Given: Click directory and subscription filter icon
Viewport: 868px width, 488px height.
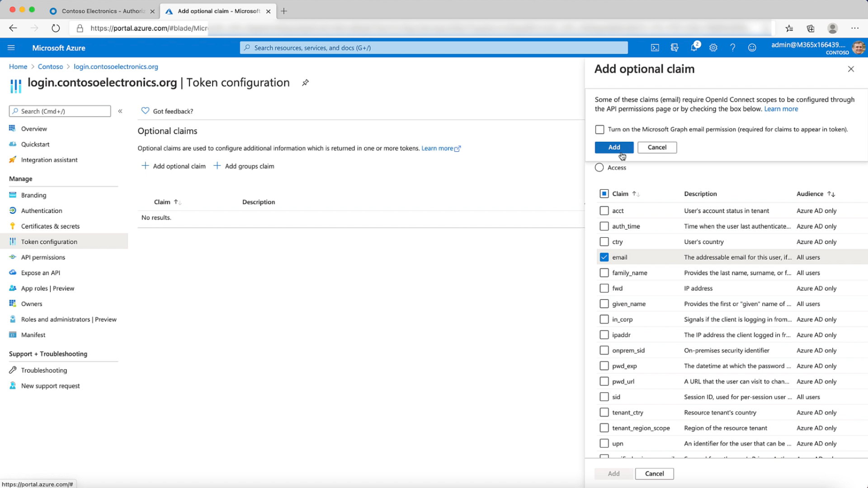Looking at the screenshot, I should (675, 48).
